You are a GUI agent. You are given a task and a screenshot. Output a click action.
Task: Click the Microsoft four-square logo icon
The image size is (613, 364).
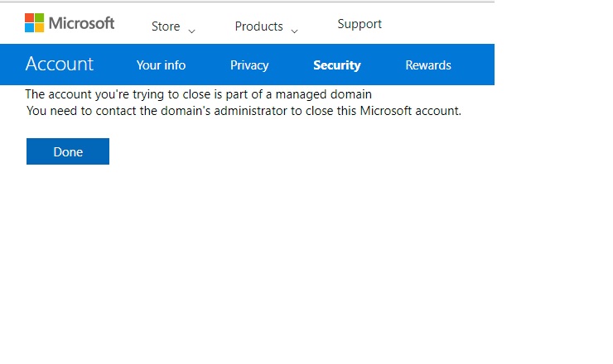[x=35, y=22]
